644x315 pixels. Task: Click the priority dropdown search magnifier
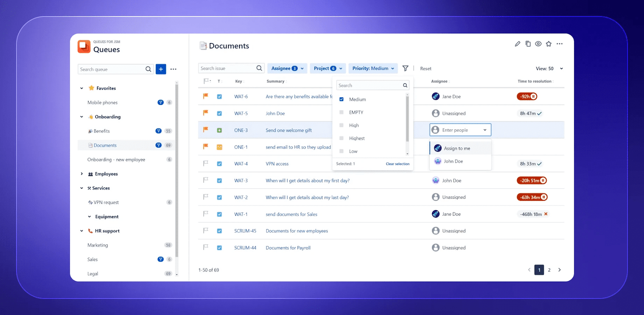click(405, 85)
